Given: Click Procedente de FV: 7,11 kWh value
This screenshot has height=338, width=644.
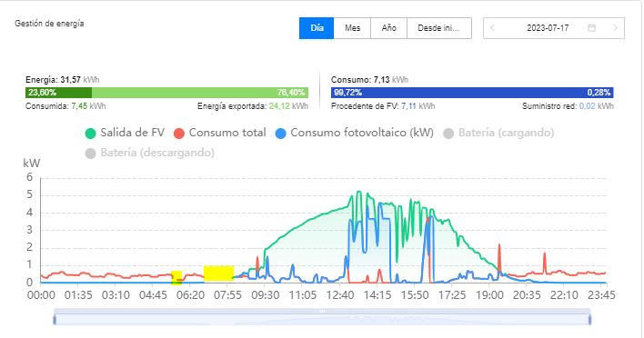Looking at the screenshot, I should tap(383, 106).
